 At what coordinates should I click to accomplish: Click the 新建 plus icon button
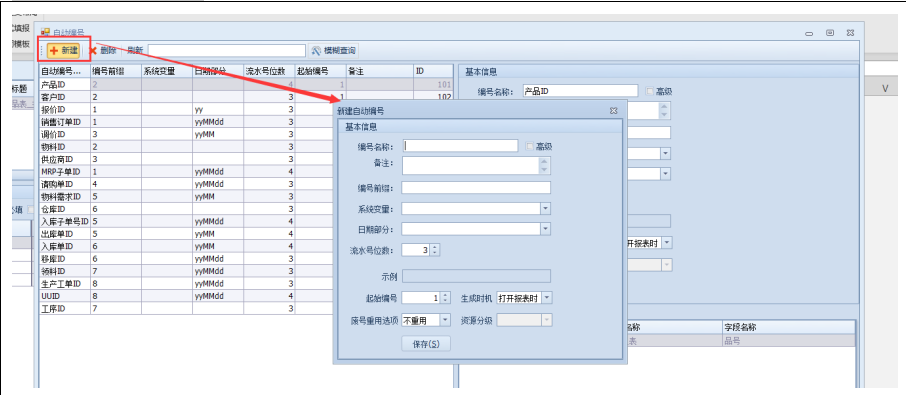(63, 51)
